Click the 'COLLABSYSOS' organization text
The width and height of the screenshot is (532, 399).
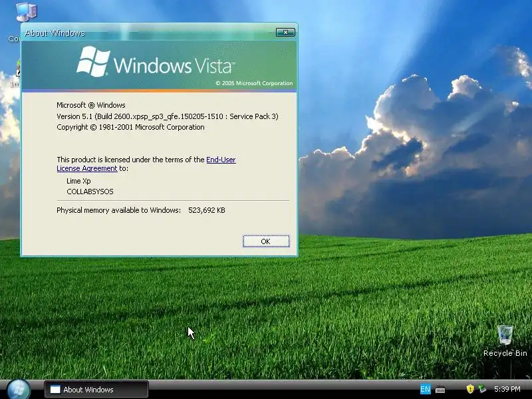click(90, 192)
